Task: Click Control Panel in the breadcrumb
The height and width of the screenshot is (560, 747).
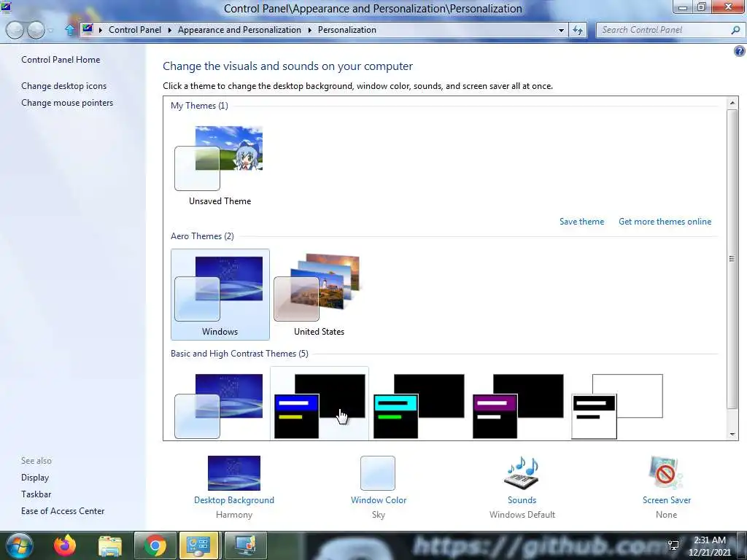Action: point(135,29)
